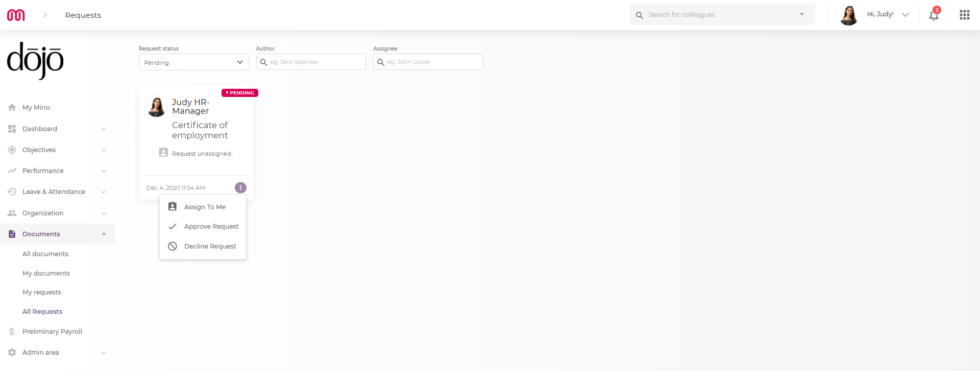Open the Request status Pending dropdown
Screen dimensions: 980x371
[194, 62]
